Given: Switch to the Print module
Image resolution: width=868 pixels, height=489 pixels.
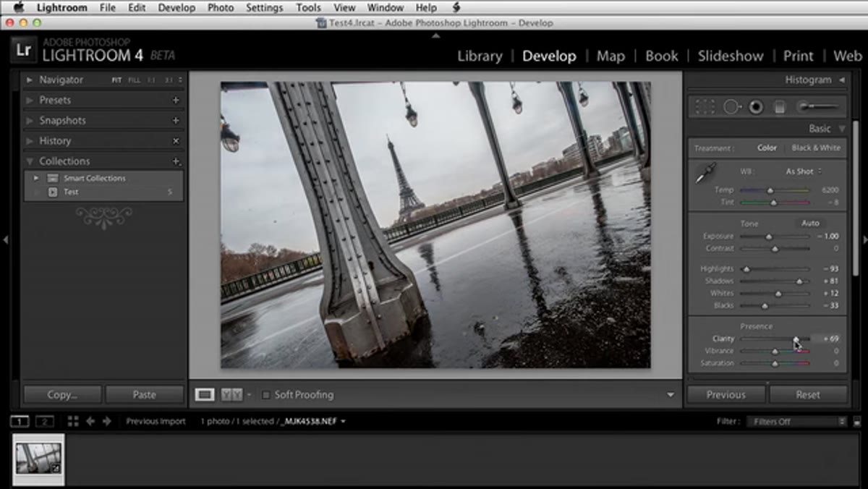Looking at the screenshot, I should [x=799, y=56].
